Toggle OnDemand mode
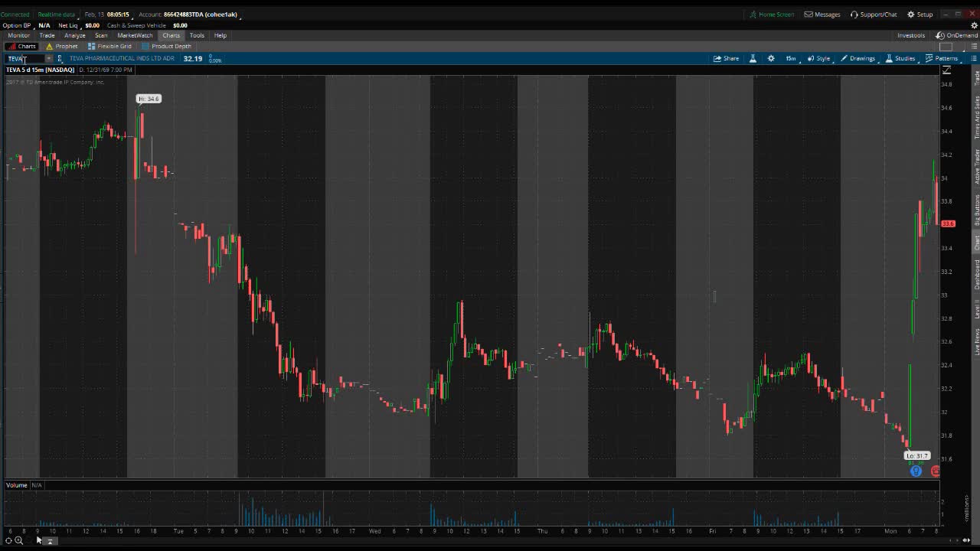The height and width of the screenshot is (551, 980). 957,35
